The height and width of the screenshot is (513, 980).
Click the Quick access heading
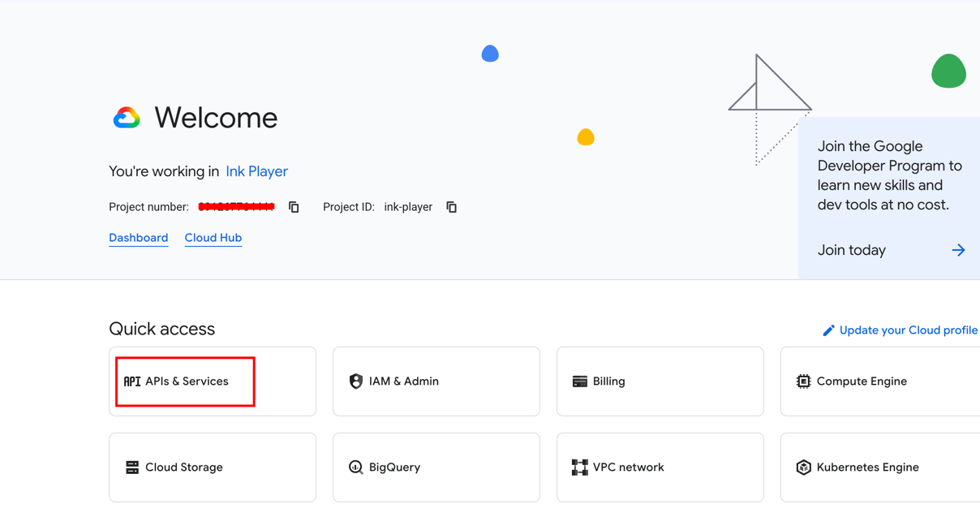tap(162, 329)
